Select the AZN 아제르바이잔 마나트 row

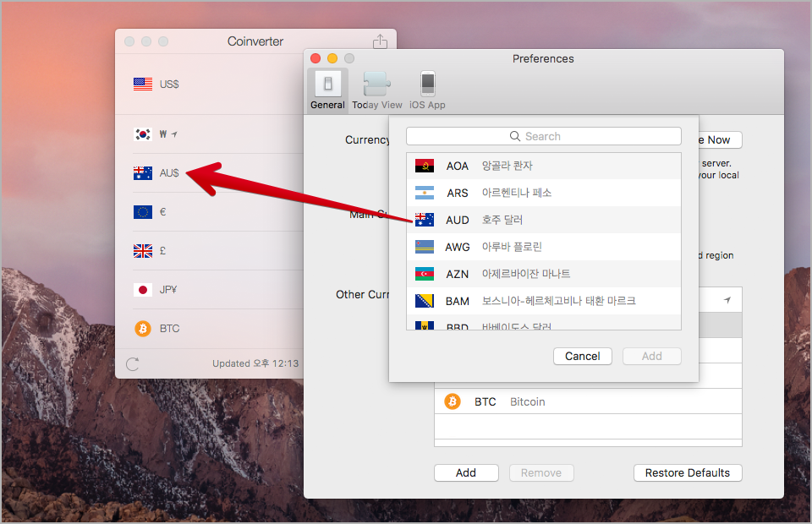tap(544, 274)
